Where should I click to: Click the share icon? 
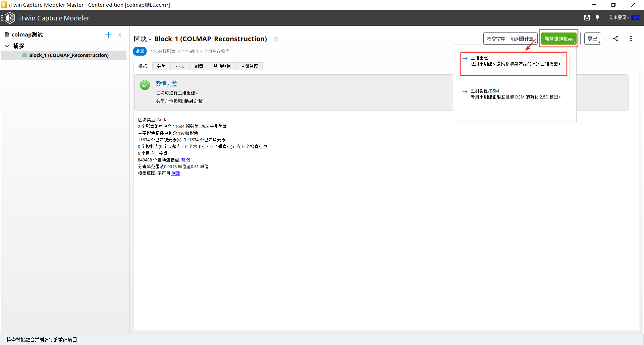pos(615,39)
